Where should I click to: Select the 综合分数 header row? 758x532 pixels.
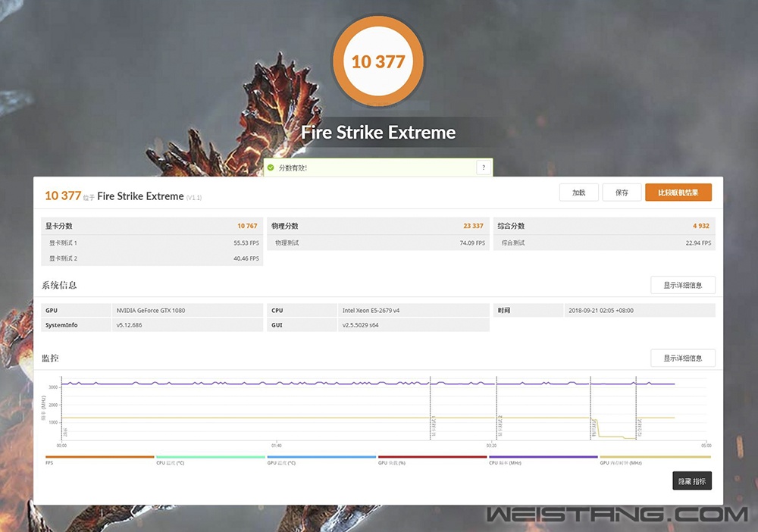pyautogui.click(x=604, y=226)
